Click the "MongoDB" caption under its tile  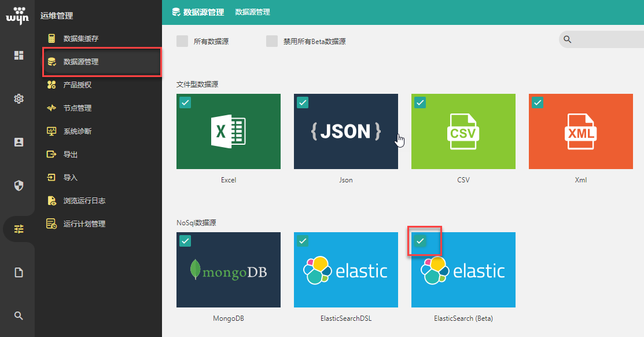pyautogui.click(x=229, y=318)
